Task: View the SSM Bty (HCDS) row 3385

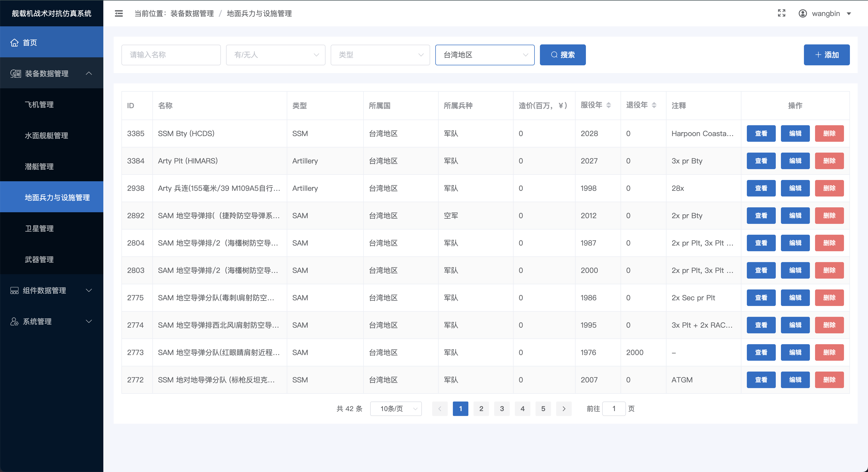Action: [761, 133]
